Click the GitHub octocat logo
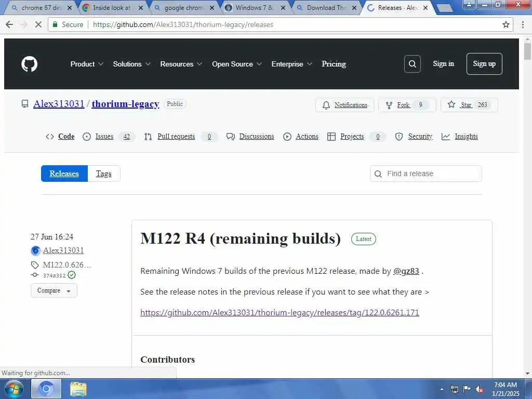The image size is (532, 399). (30, 64)
